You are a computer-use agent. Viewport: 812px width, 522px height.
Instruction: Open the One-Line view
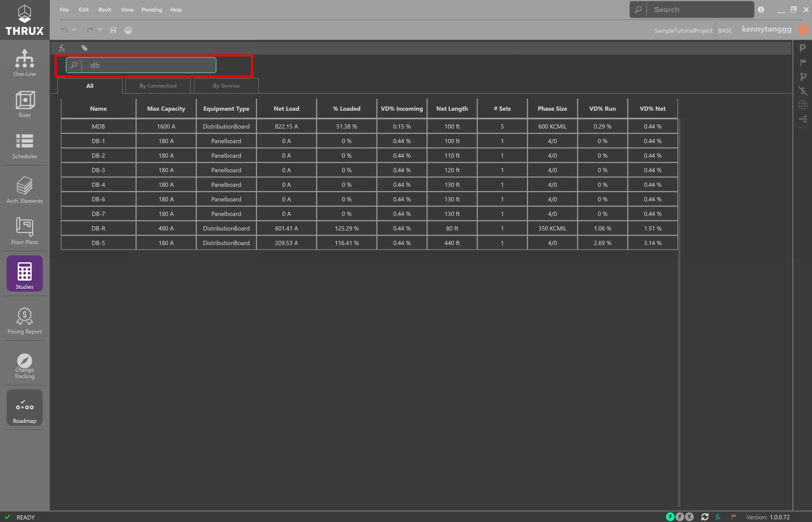[24, 63]
